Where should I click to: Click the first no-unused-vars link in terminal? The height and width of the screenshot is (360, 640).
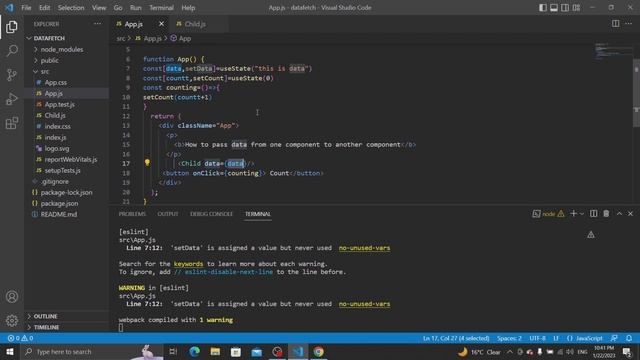pyautogui.click(x=364, y=248)
